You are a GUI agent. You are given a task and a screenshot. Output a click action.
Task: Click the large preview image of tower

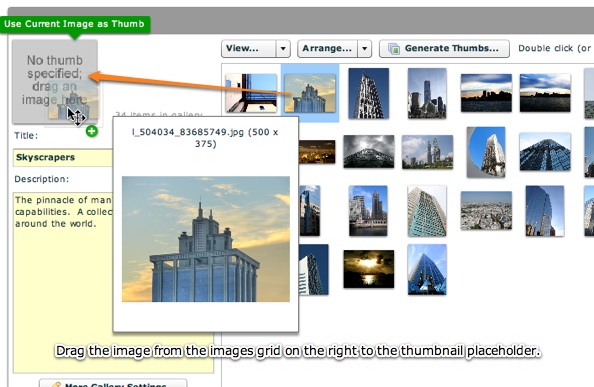206,239
